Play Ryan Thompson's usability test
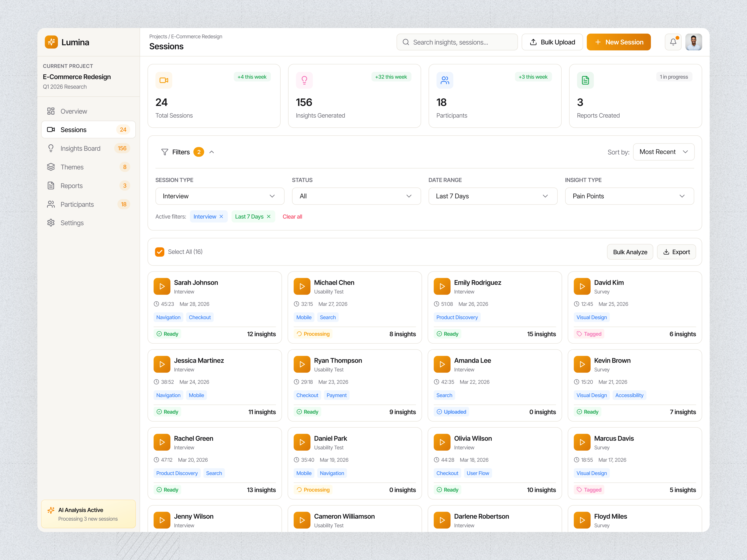This screenshot has height=560, width=747. click(x=302, y=364)
